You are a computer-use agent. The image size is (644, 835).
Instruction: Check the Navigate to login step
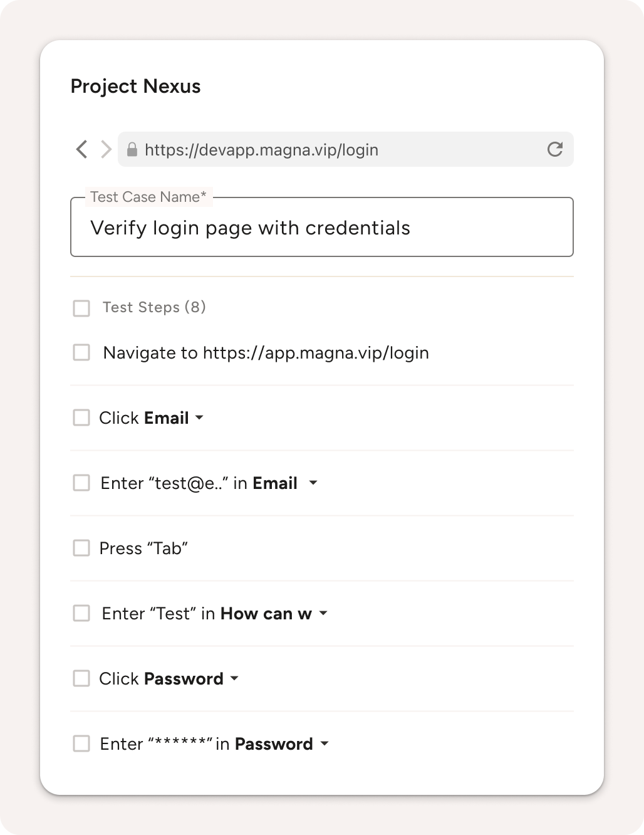point(81,352)
